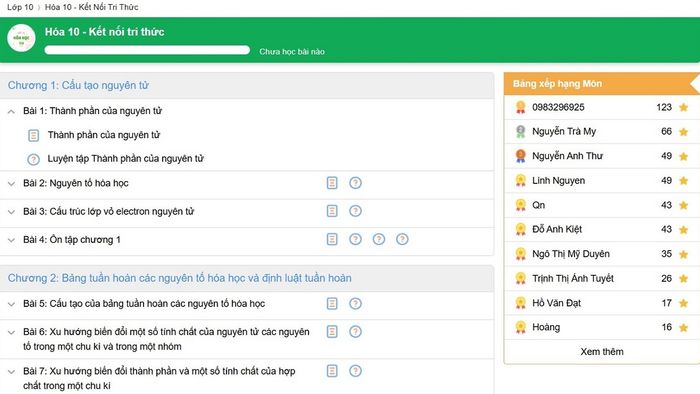Go to Lớp 10 breadcrumb
Viewport: 700px width, 394px height.
[20, 7]
